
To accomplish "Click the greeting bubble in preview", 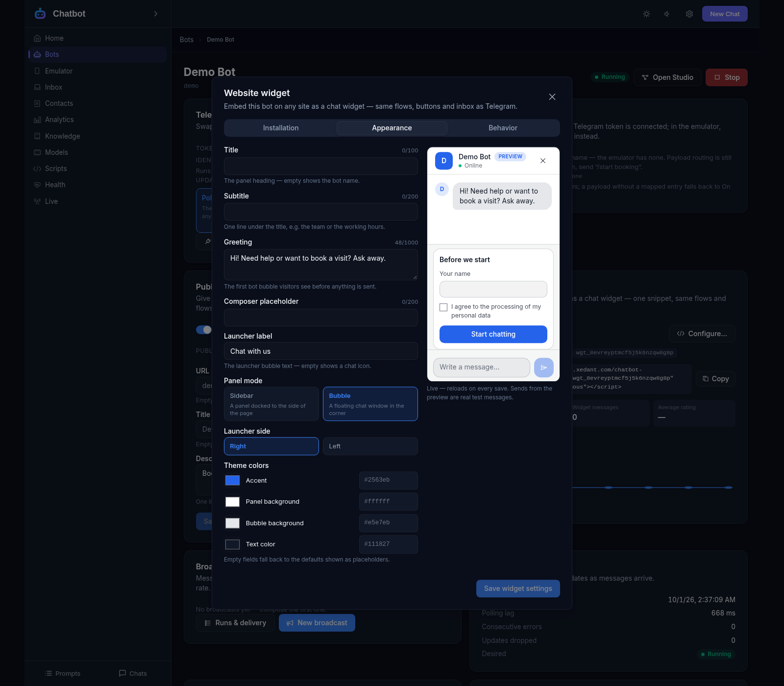I will click(x=502, y=196).
